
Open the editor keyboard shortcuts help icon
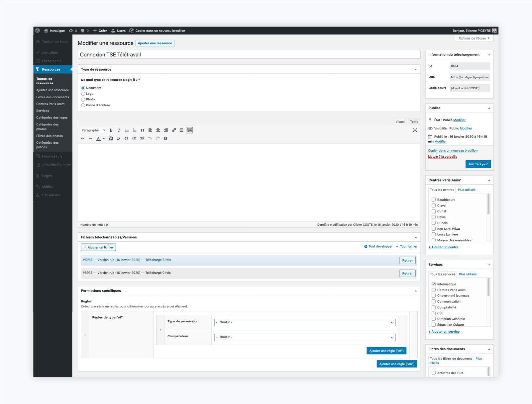pyautogui.click(x=165, y=139)
